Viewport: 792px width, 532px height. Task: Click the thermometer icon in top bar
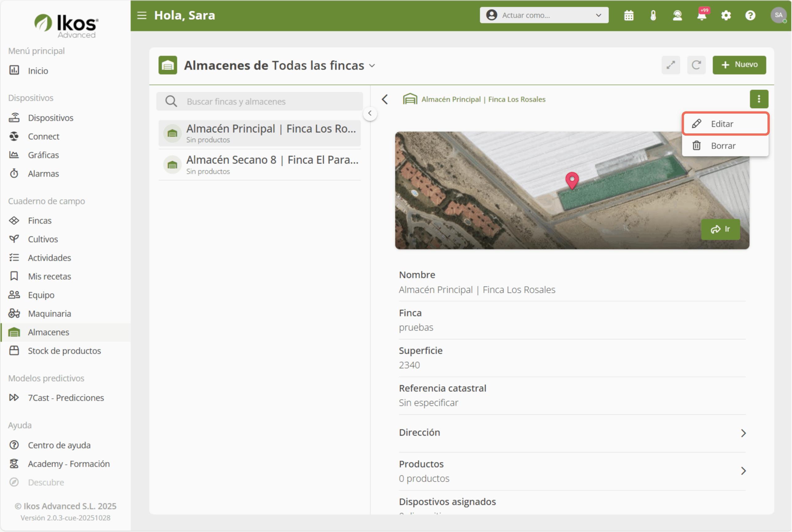pyautogui.click(x=653, y=15)
